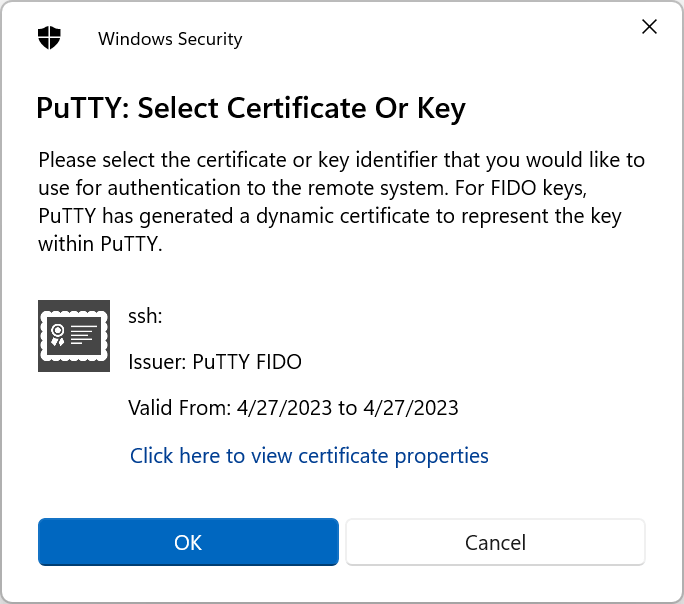Click the PuTTY: Select Certificate Or Key heading
The height and width of the screenshot is (604, 684).
tap(251, 108)
